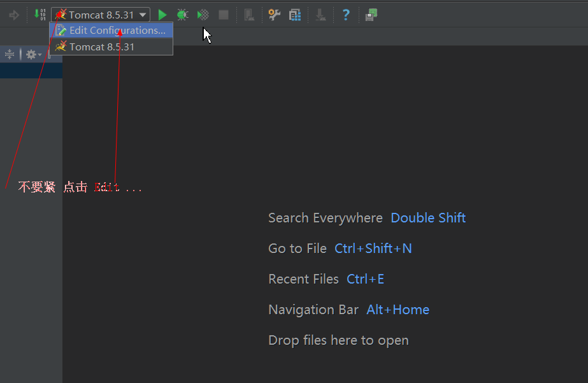Click the Ctrl+Shift+N shortcut text

click(x=373, y=249)
